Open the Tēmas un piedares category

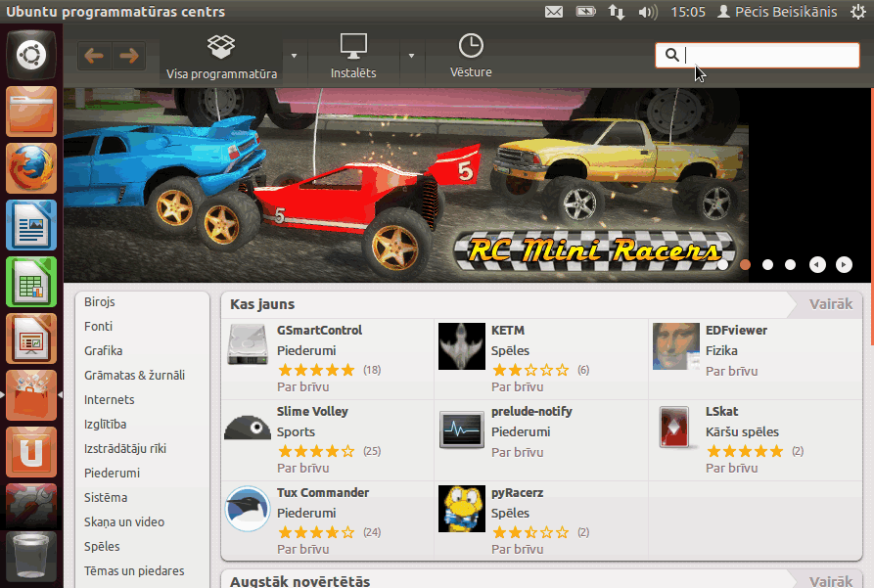tap(134, 571)
